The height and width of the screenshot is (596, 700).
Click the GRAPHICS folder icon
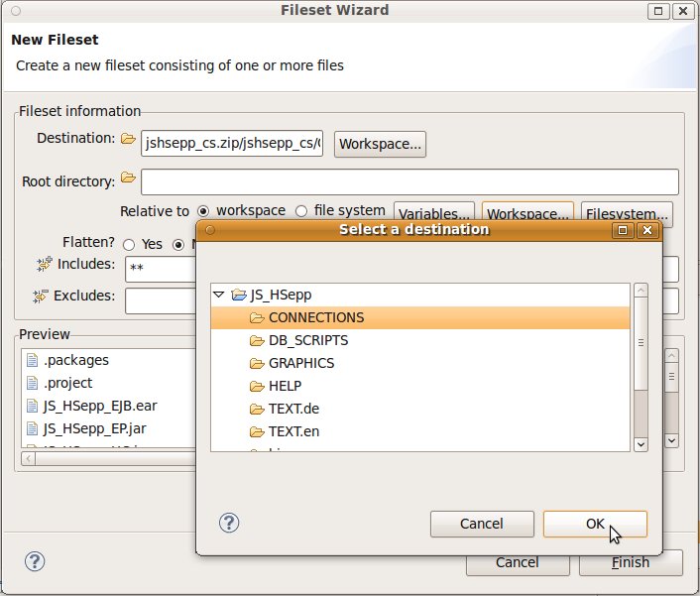point(257,363)
